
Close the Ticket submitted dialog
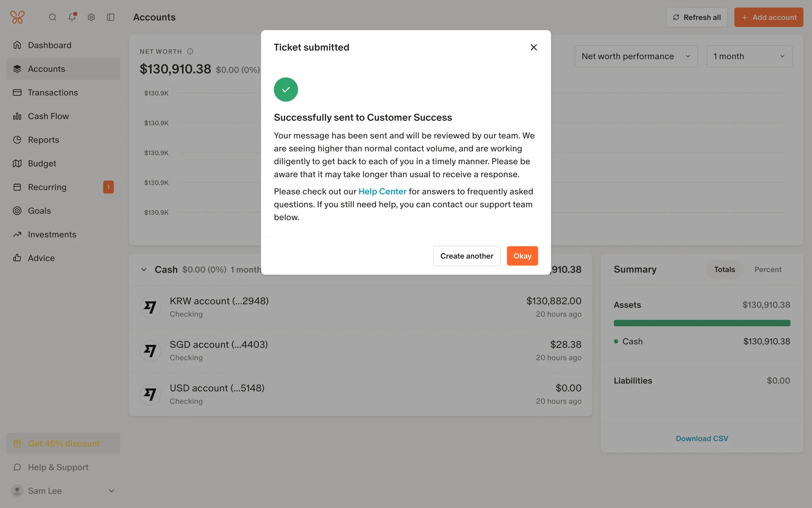[534, 47]
